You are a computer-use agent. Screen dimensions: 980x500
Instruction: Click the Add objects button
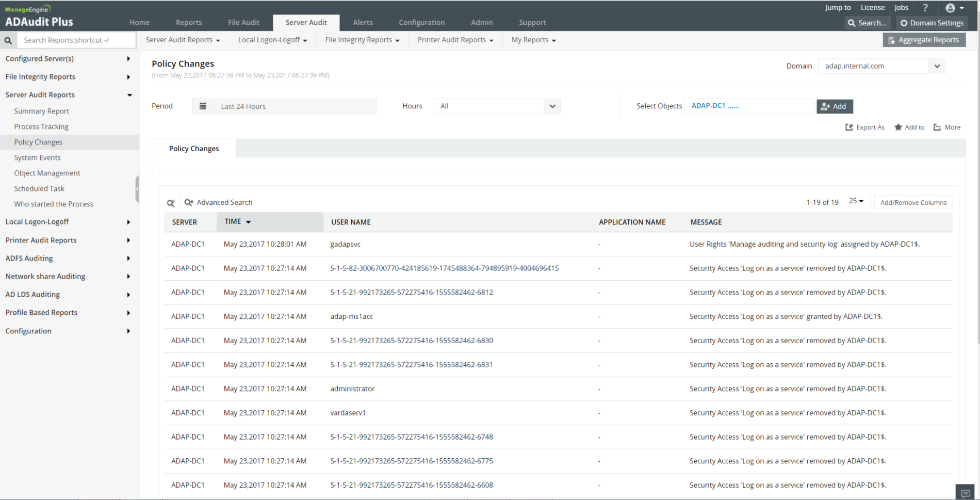coord(834,106)
